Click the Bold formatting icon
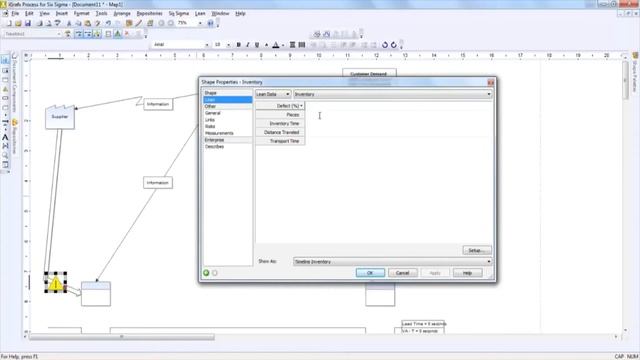Screen dimensions: 640x360 (238, 45)
